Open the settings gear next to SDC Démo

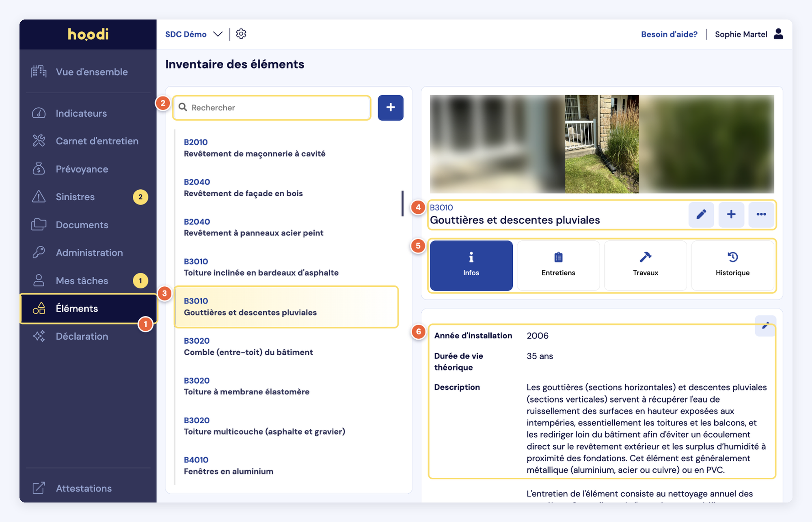coord(241,34)
